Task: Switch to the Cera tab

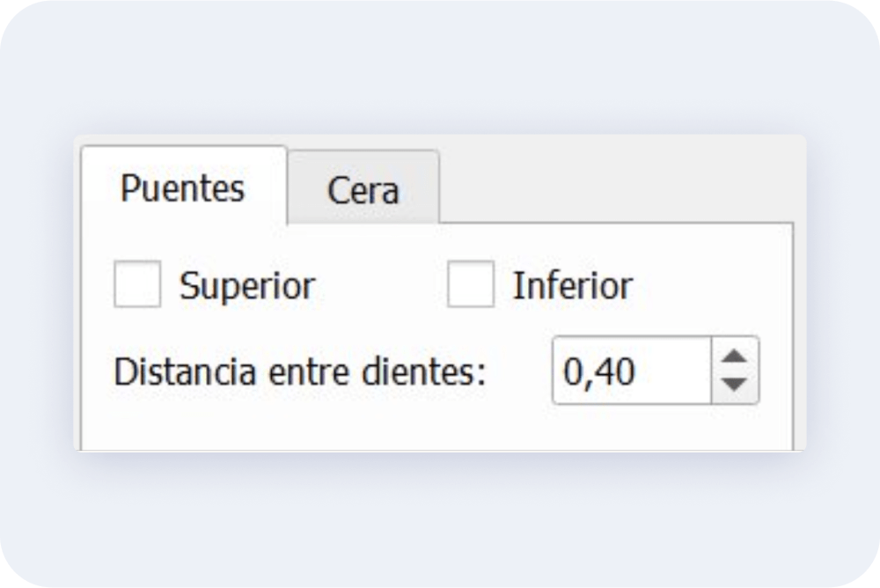Action: 363,187
